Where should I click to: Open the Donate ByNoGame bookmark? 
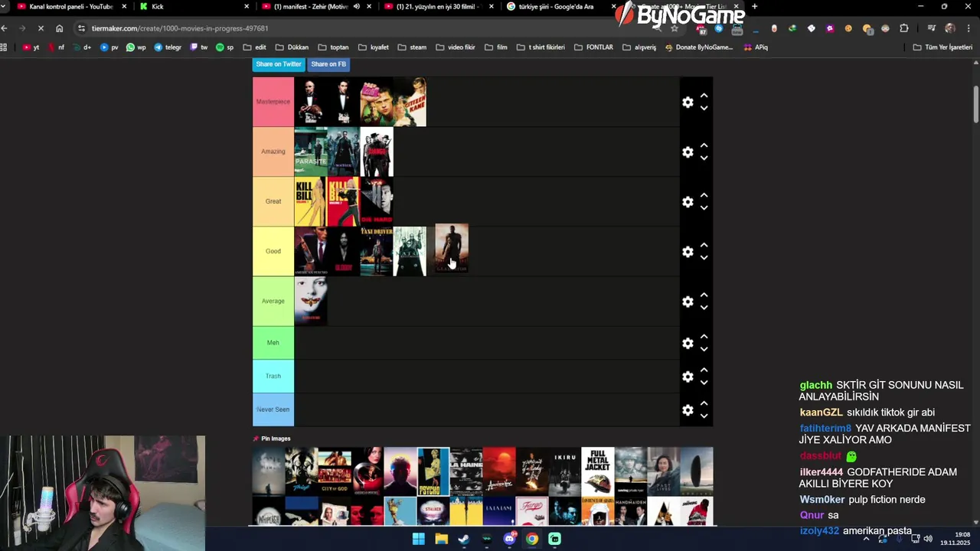tap(699, 47)
